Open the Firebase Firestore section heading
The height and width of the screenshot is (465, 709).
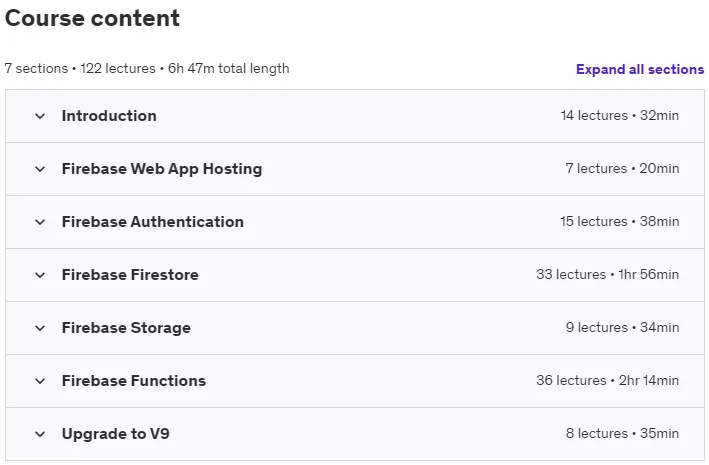tap(130, 275)
